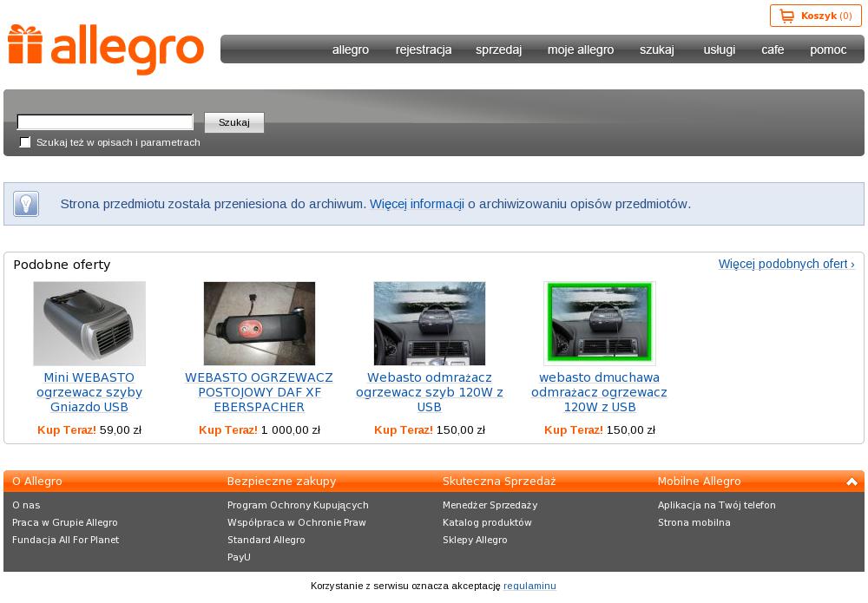Follow the 'Więcej informacji' link
Viewport: 868px width, 603px height.
click(417, 204)
